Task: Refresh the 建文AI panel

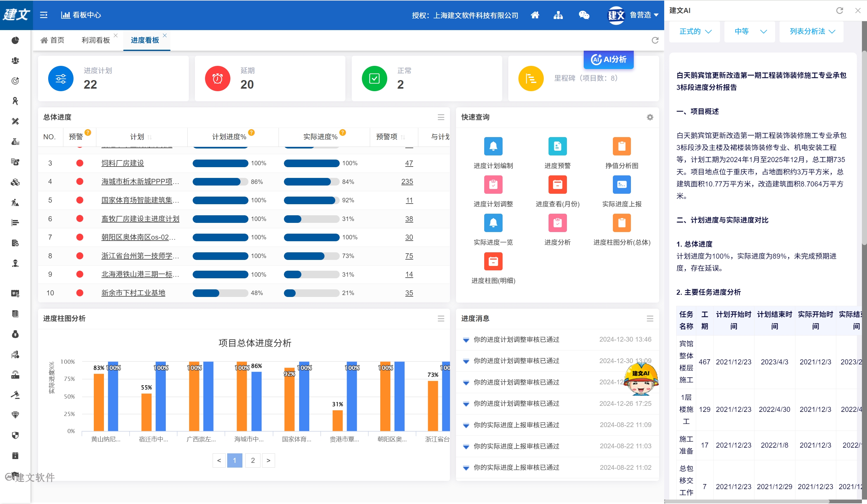Action: tap(839, 10)
